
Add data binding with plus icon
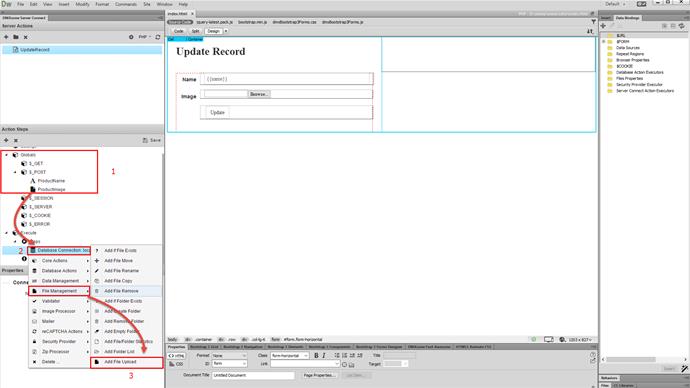coord(603,26)
